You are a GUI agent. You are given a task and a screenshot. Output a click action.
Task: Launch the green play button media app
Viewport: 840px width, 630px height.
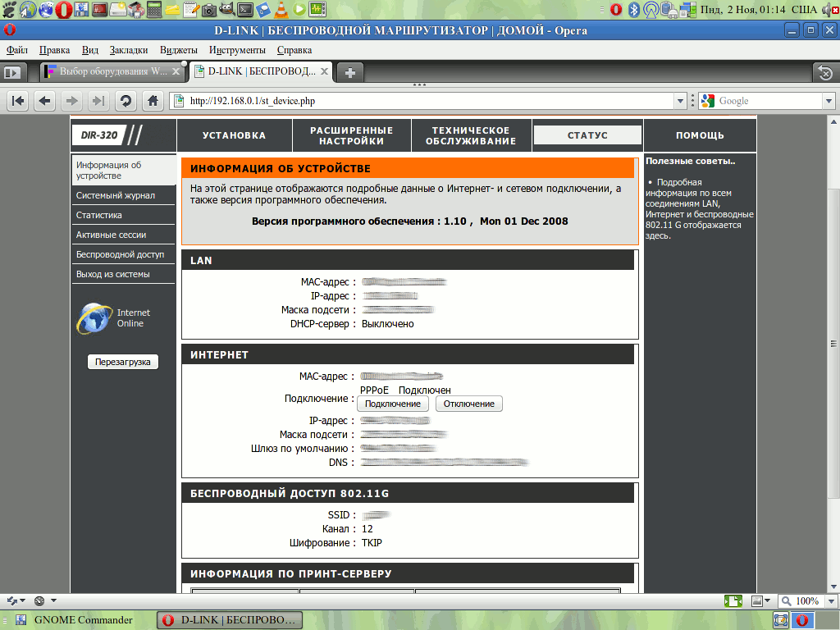click(299, 9)
